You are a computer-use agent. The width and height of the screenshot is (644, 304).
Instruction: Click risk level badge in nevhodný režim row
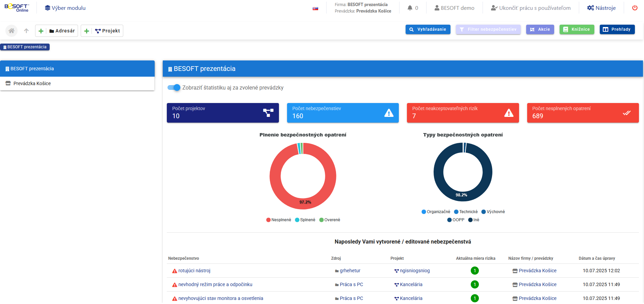[475, 284]
